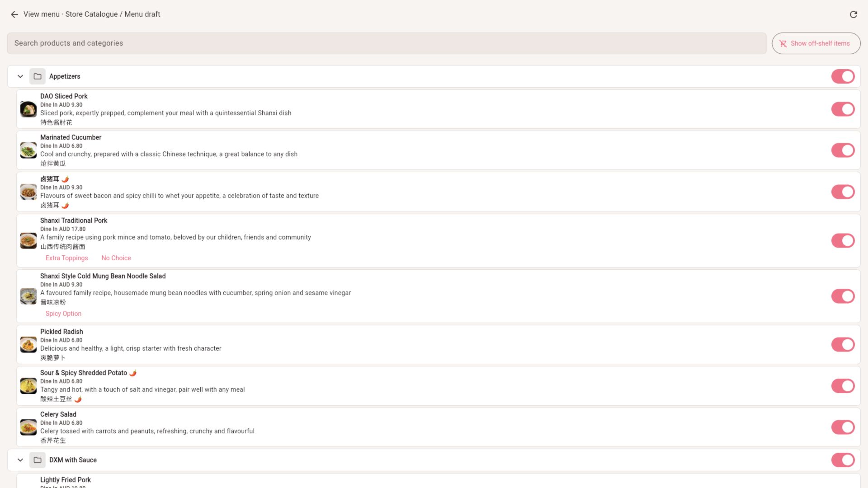Focus the search products and categories field
The height and width of the screenshot is (488, 868).
click(387, 43)
